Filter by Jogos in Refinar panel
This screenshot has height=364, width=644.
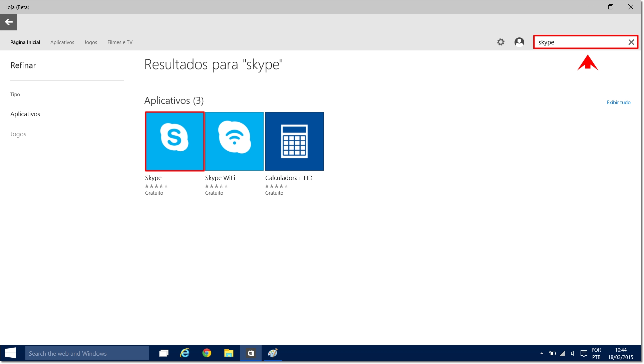(18, 134)
